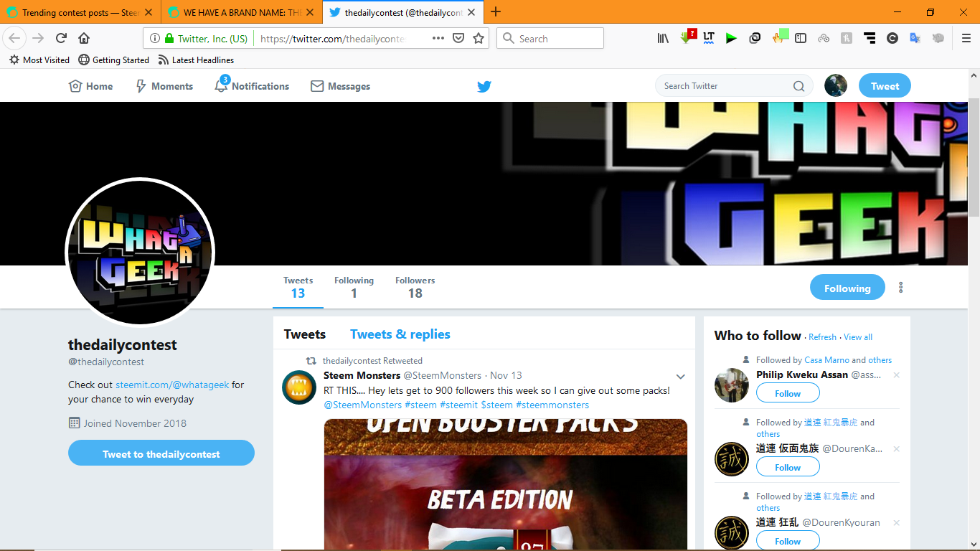
Task: Open the page actions three-dot menu in address bar
Action: (438, 39)
